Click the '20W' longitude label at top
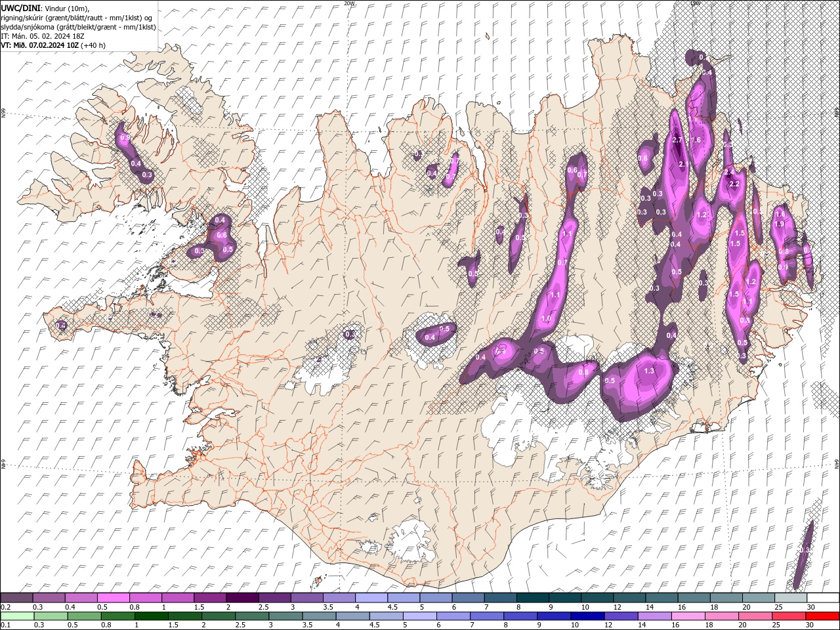This screenshot has width=840, height=630. [x=349, y=3]
